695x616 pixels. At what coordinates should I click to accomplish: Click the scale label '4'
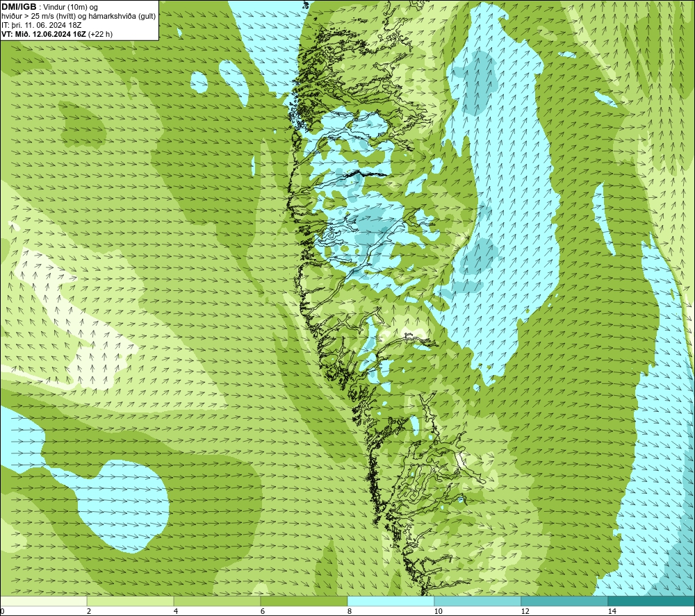(176, 611)
